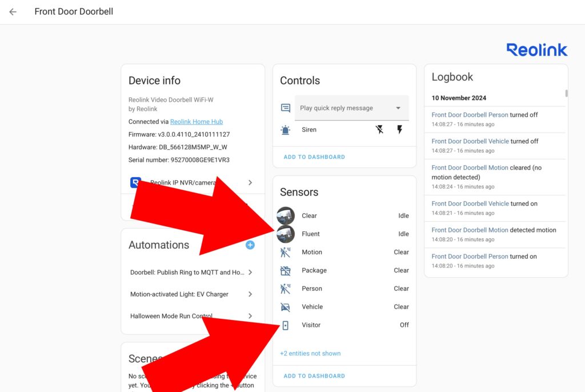Open the Doorbell: Publish Ring to MQTT automation chevron

pyautogui.click(x=250, y=273)
